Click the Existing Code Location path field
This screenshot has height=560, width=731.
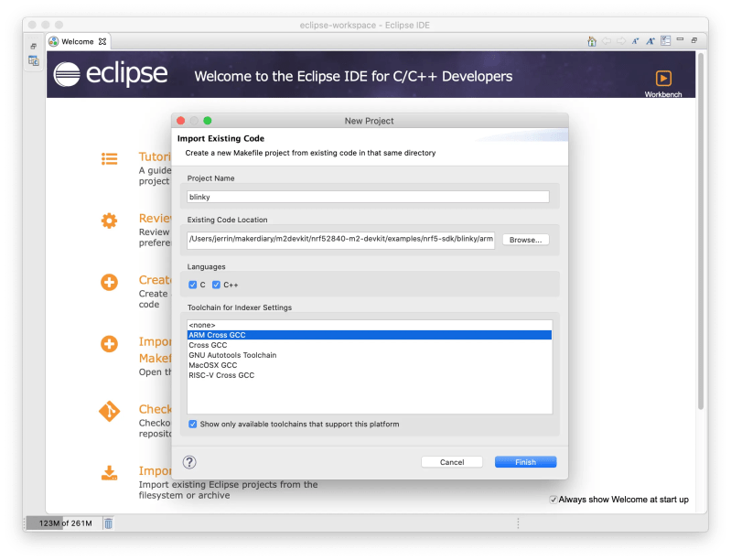pos(340,240)
